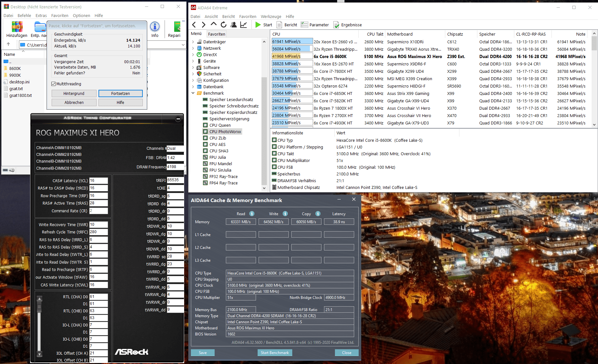This screenshot has width=598, height=364.
Task: Switch to the Favoriten tab
Action: [x=217, y=34]
